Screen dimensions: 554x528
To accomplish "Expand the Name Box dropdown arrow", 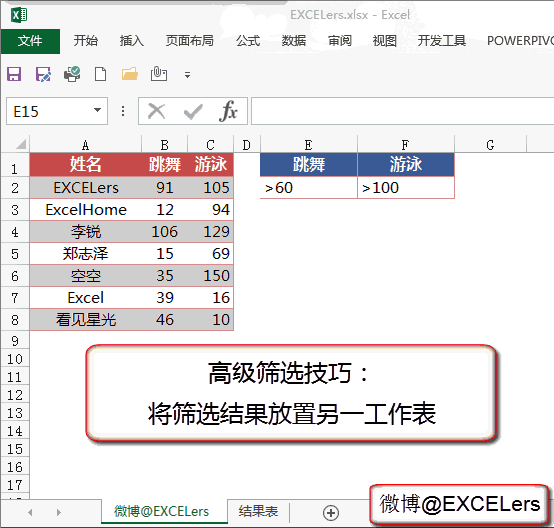I will [x=97, y=110].
